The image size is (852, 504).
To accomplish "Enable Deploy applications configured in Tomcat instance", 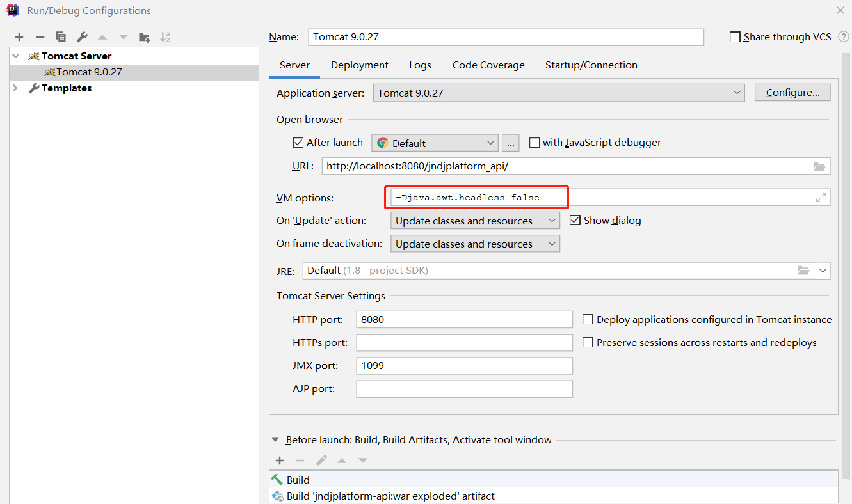I will pos(588,319).
